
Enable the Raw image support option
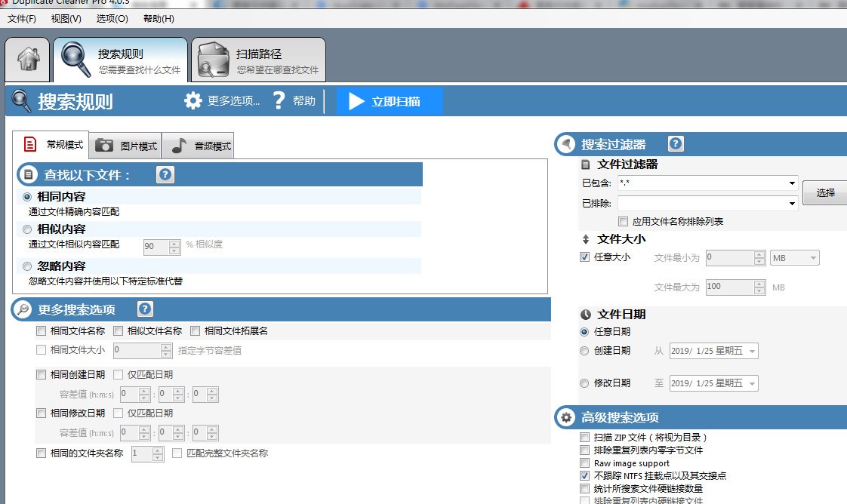[585, 463]
